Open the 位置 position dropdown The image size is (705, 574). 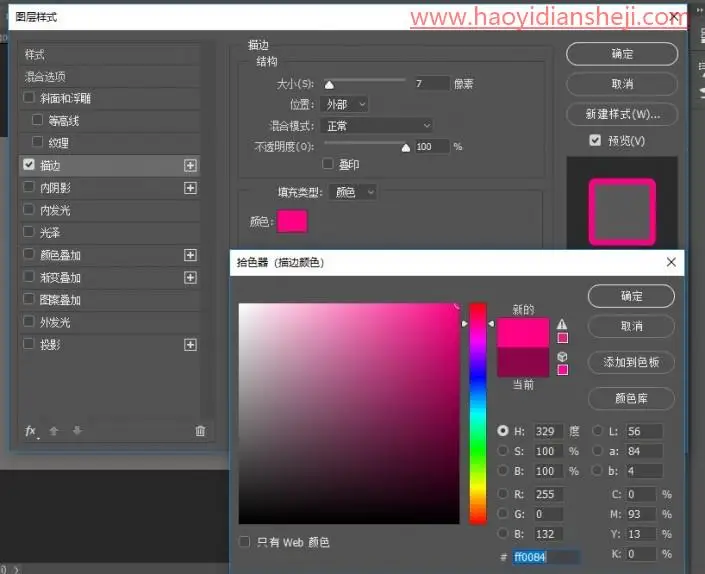(x=344, y=105)
